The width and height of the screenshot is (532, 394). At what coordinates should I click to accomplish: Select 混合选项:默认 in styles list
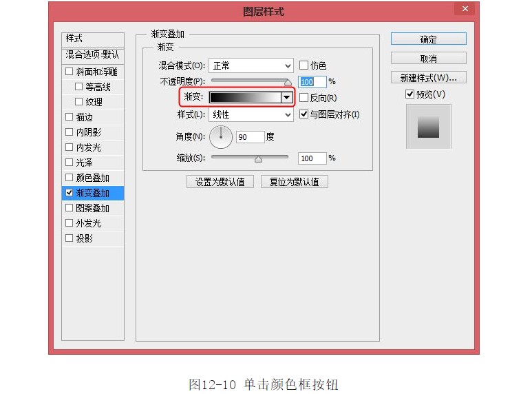click(x=93, y=54)
